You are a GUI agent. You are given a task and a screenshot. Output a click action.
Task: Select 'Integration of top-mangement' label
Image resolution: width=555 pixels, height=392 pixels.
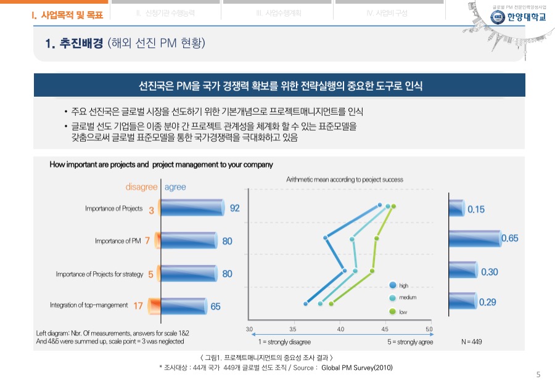[89, 305]
